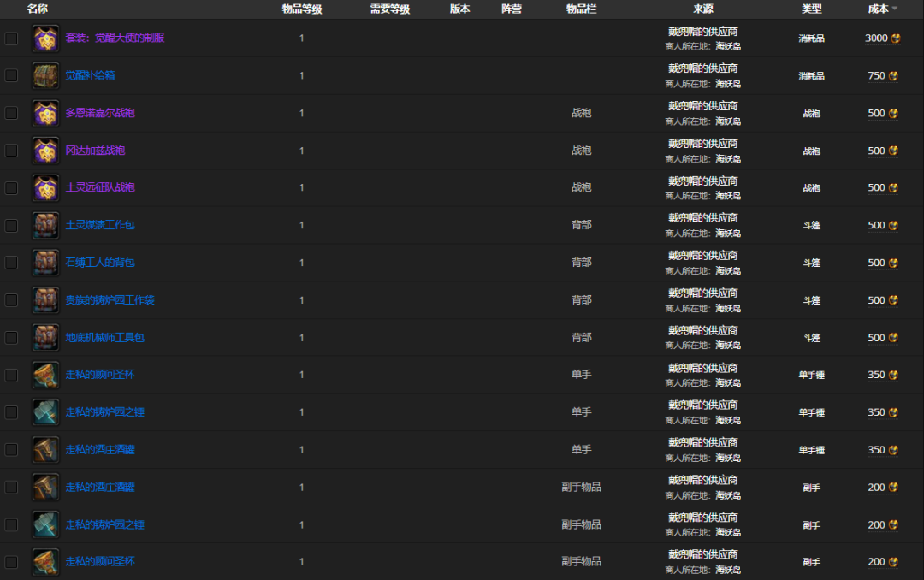Image resolution: width=924 pixels, height=580 pixels.
Task: Follow the 贵族的铸炉园工作袋 name link
Action: tap(110, 300)
